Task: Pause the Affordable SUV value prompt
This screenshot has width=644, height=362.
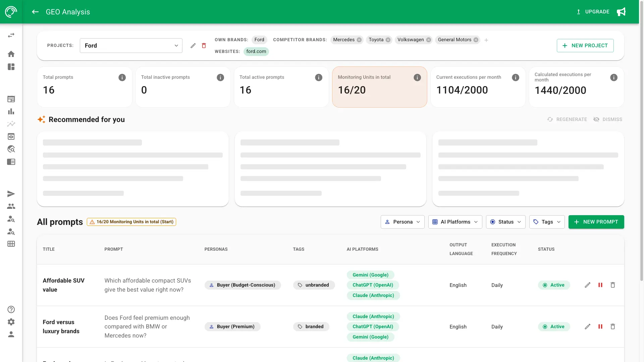Action: coord(600,285)
